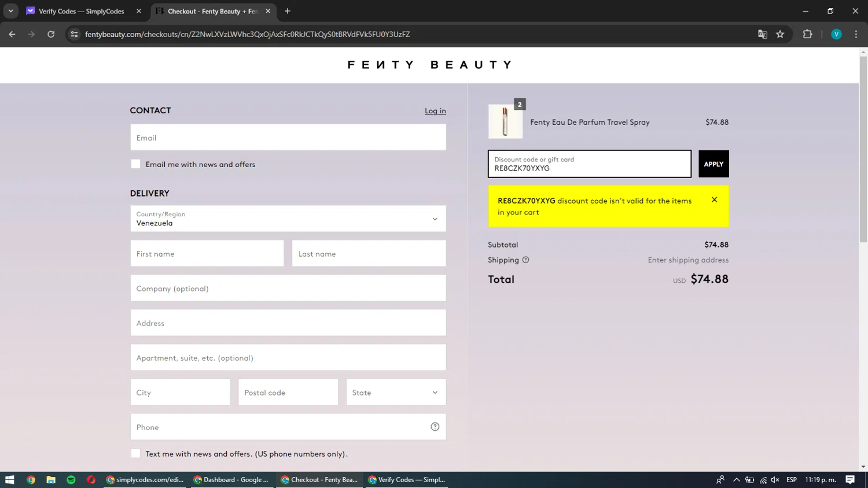Check Email me with news and offers
Image resolution: width=868 pixels, height=488 pixels.
click(x=135, y=164)
